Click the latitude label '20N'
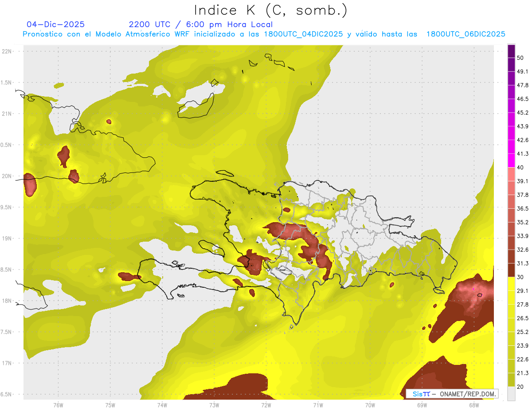The image size is (532, 411). (7, 176)
